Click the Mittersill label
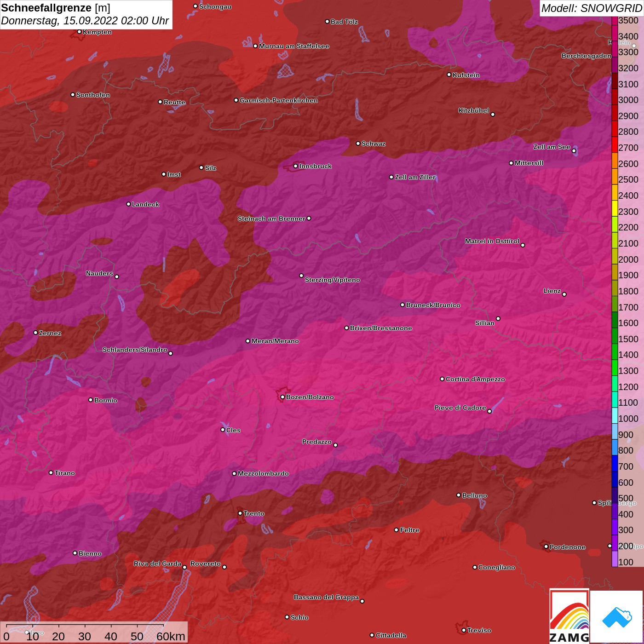Image resolution: width=644 pixels, height=644 pixels. (x=529, y=163)
